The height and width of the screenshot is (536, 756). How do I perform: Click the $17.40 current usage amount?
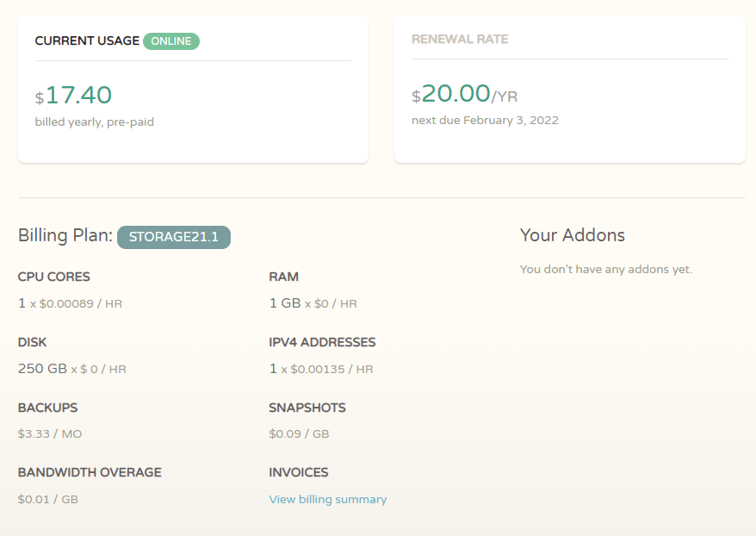74,96
